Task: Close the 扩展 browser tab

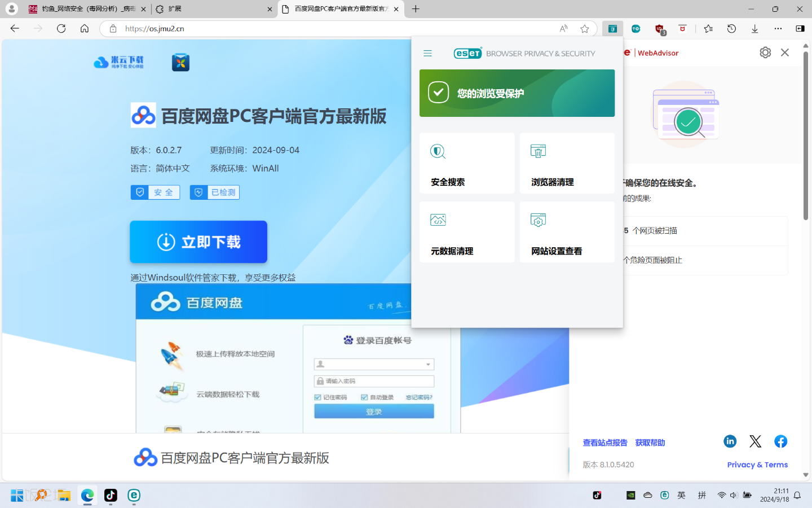Action: click(270, 9)
